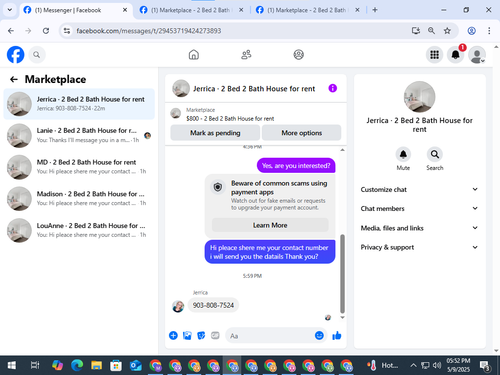The width and height of the screenshot is (500, 375).
Task: View site information icon in address bar
Action: (x=67, y=31)
